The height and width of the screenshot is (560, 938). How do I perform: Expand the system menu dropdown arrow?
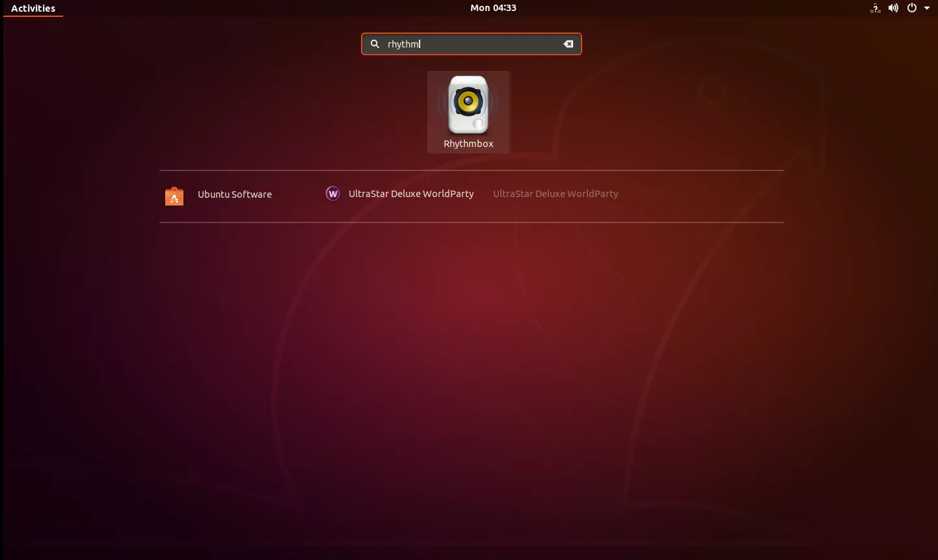pyautogui.click(x=927, y=8)
